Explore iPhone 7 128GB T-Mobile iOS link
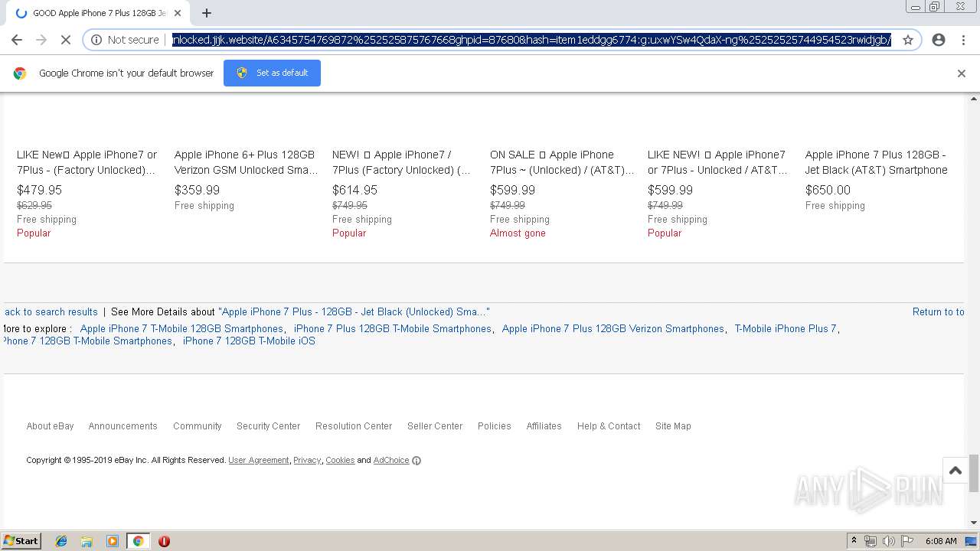Viewport: 980px width, 551px height. [249, 341]
